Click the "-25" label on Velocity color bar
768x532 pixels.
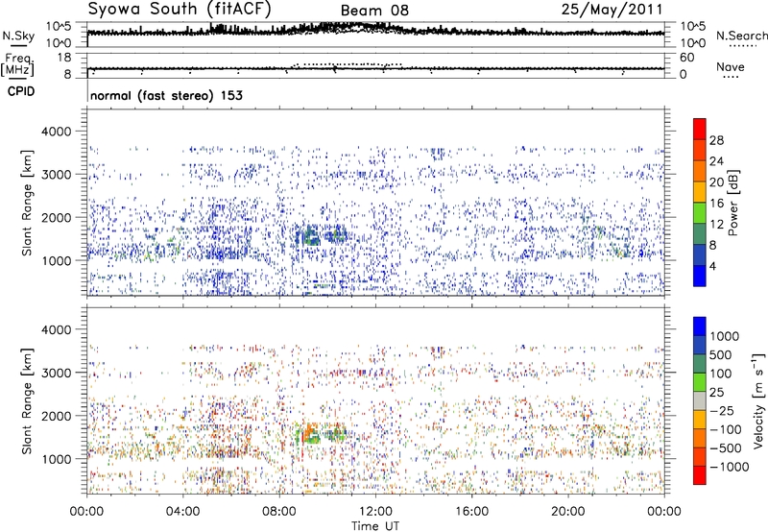pyautogui.click(x=722, y=411)
